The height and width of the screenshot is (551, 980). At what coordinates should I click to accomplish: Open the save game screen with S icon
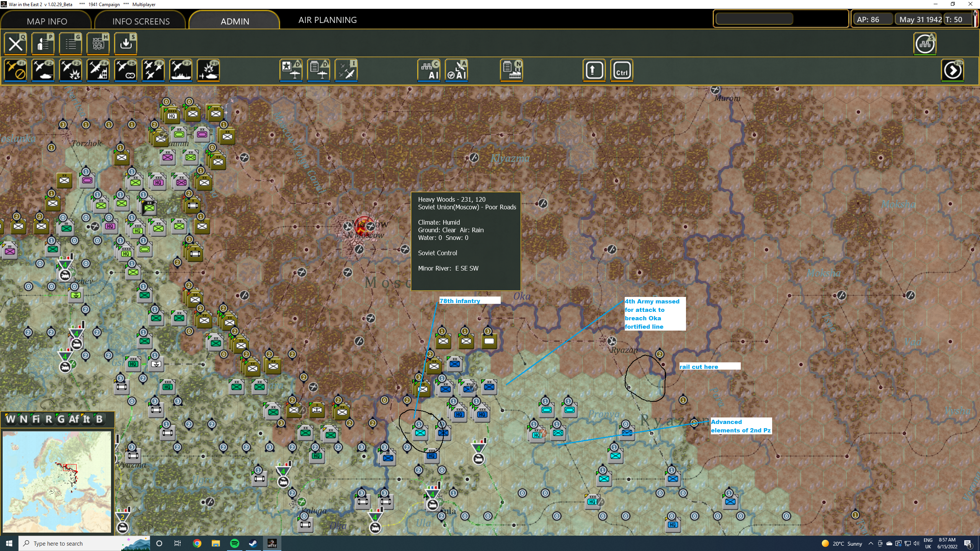point(125,43)
